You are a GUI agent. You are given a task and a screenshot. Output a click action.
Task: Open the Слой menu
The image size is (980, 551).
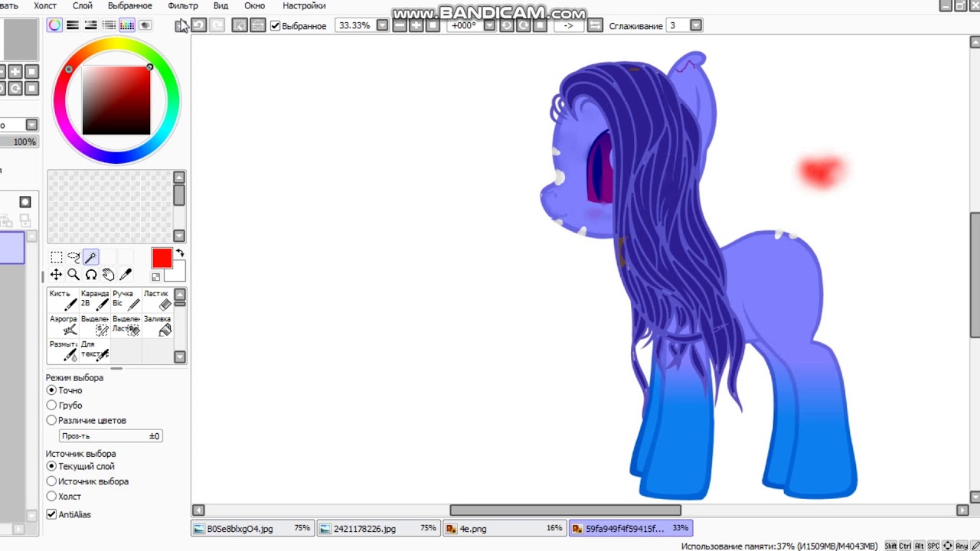[83, 5]
